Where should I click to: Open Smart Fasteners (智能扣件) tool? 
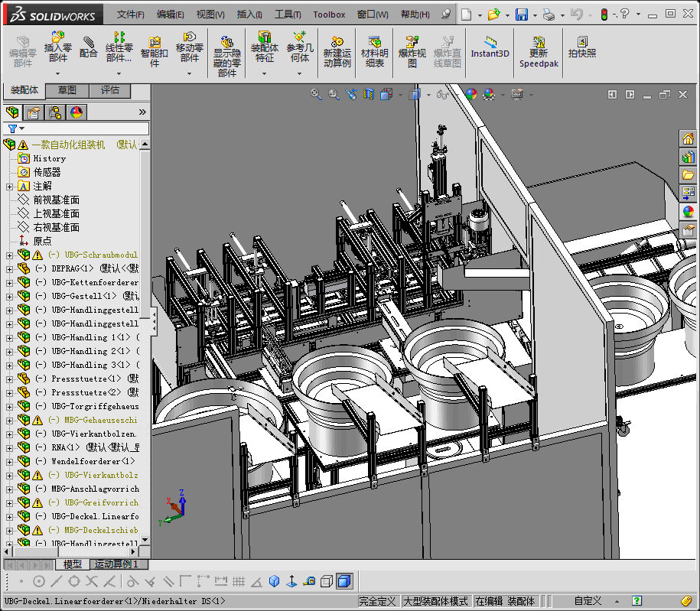point(155,47)
